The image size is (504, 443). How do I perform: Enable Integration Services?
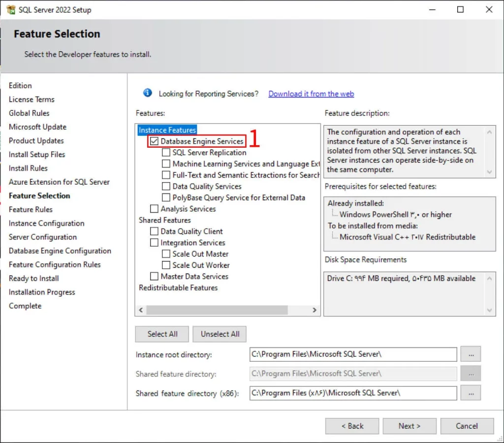pos(154,243)
